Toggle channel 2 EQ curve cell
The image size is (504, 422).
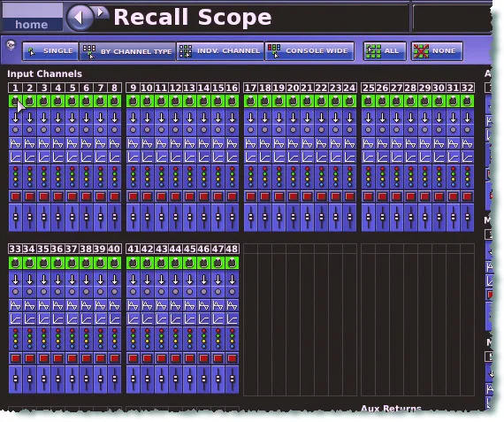[x=29, y=143]
